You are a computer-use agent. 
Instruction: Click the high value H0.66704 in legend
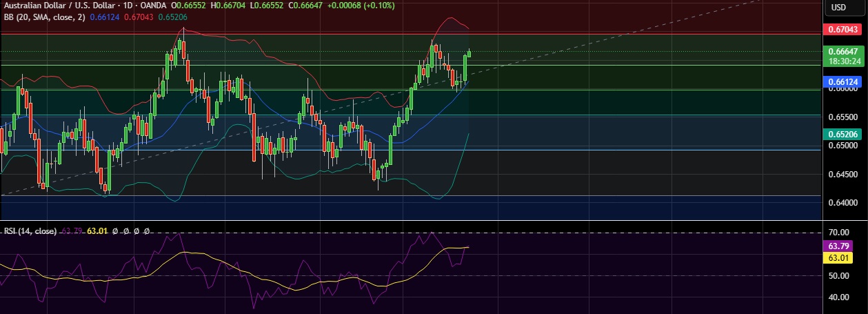(x=230, y=6)
